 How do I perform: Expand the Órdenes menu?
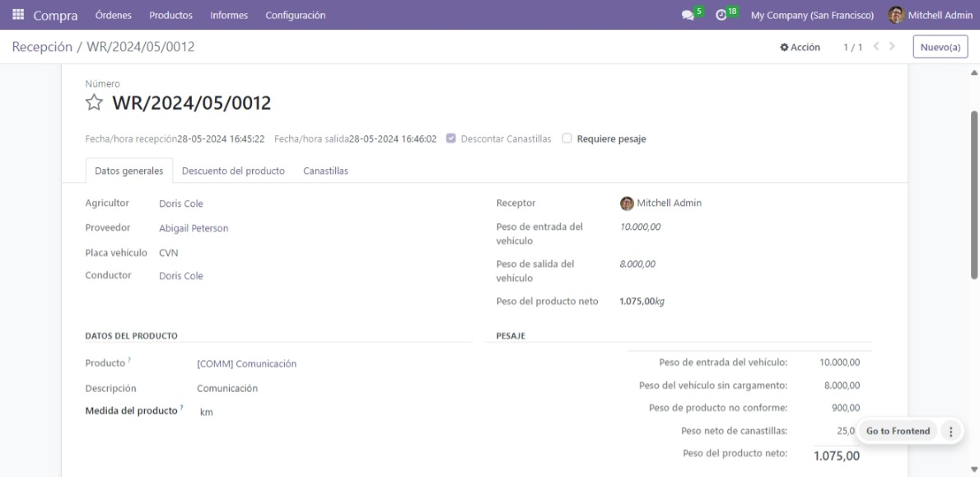(x=114, y=15)
